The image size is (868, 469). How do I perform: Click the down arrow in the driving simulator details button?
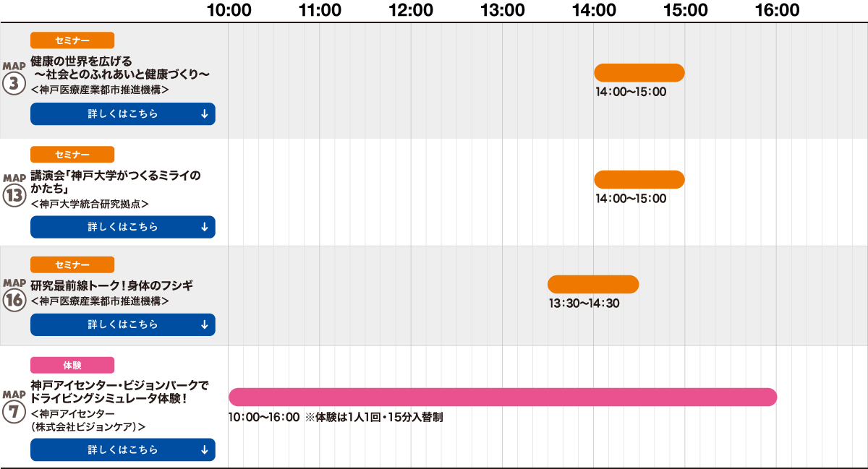coord(204,449)
